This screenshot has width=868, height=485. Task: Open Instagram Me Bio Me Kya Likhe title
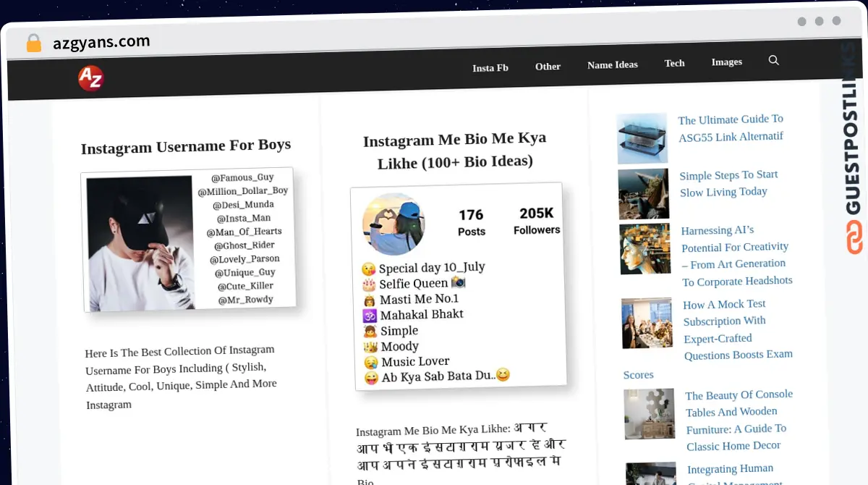pyautogui.click(x=455, y=150)
